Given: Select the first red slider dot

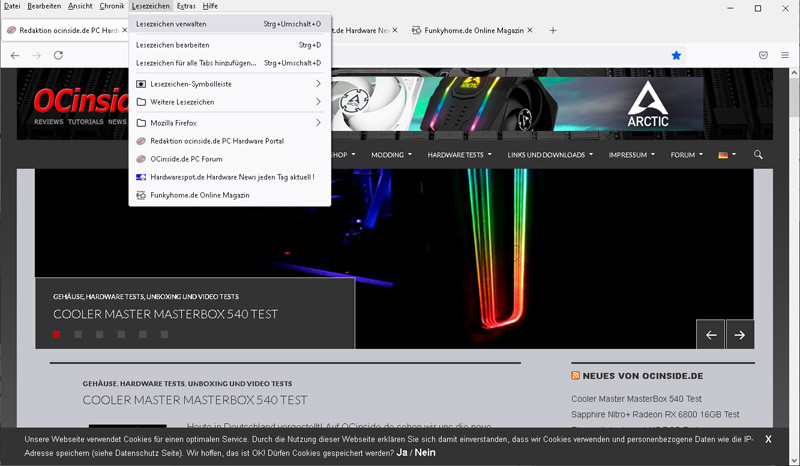Looking at the screenshot, I should pos(57,334).
